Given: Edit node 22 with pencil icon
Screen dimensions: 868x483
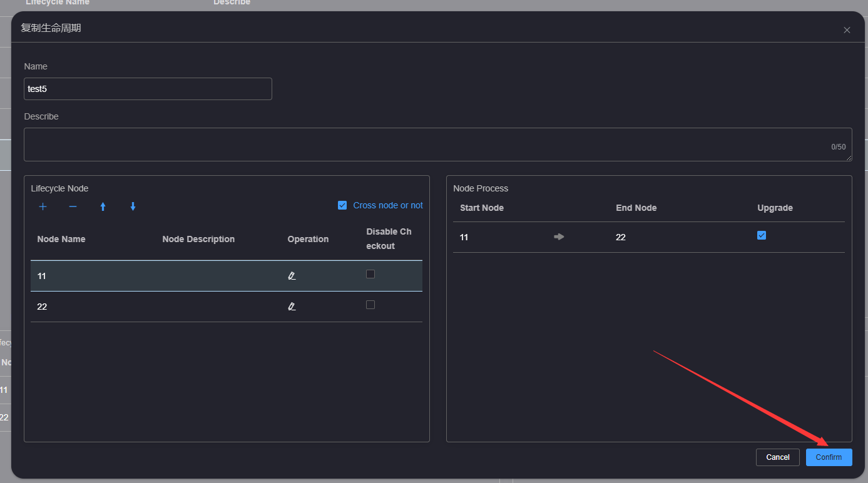Looking at the screenshot, I should (292, 306).
